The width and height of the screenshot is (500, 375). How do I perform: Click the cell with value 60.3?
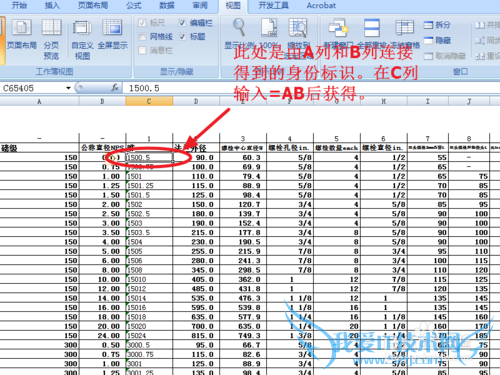(243, 157)
